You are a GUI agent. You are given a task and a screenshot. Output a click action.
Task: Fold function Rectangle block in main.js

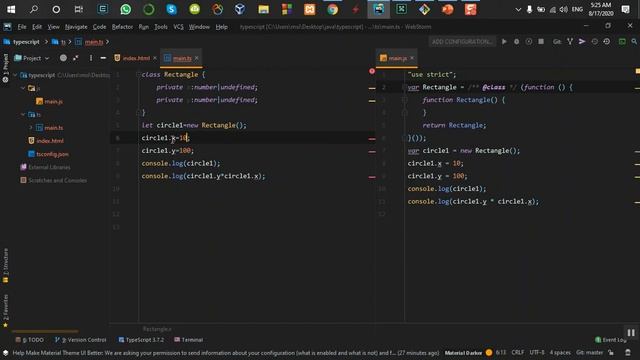pos(404,100)
